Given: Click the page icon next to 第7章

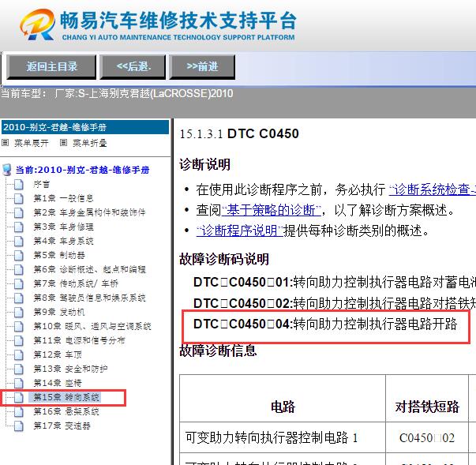Looking at the screenshot, I should coord(19,283).
